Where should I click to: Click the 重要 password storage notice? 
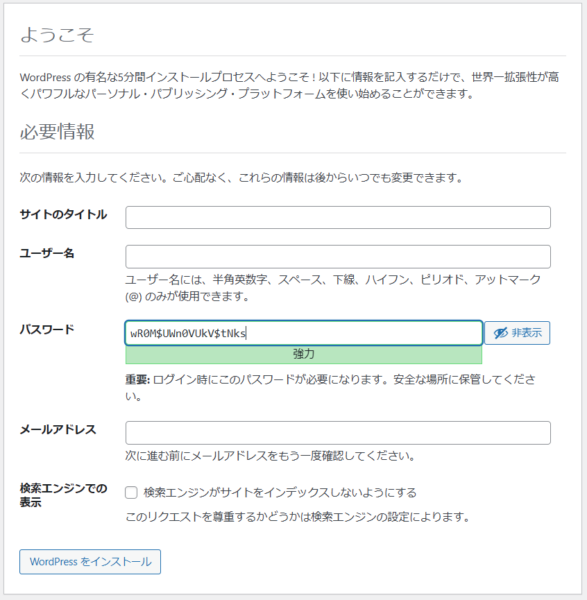coord(330,388)
